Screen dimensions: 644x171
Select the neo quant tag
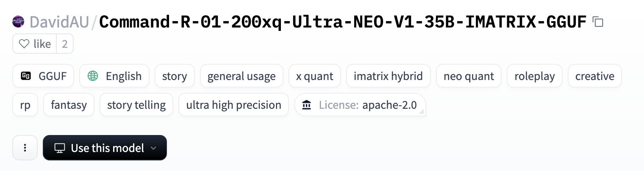469,76
